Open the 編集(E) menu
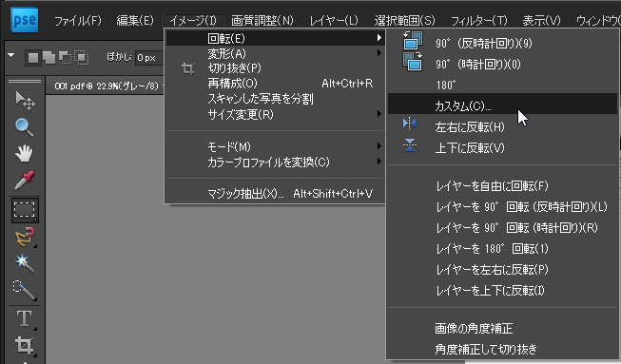This screenshot has height=364, width=621. (135, 21)
